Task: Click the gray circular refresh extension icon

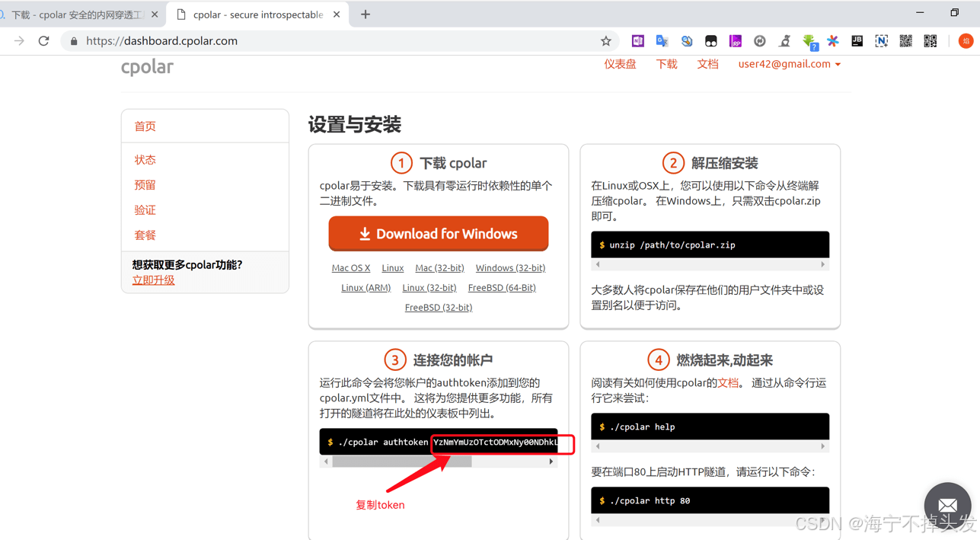Action: tap(760, 41)
